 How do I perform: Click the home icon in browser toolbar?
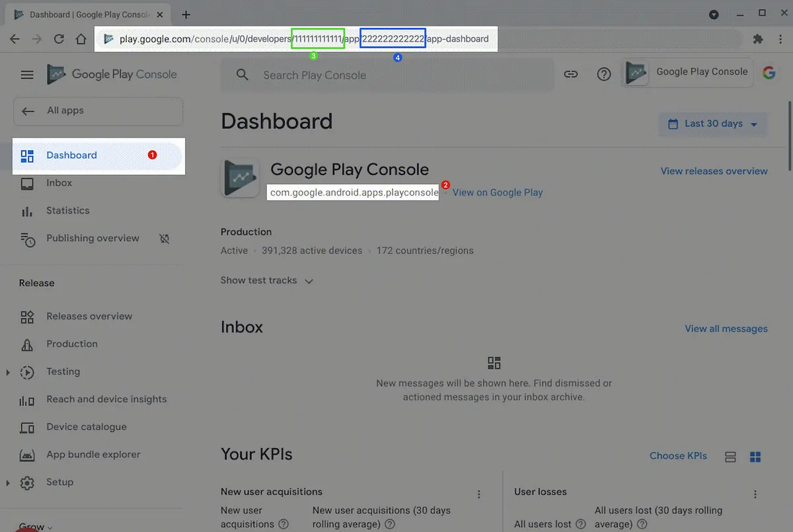81,39
